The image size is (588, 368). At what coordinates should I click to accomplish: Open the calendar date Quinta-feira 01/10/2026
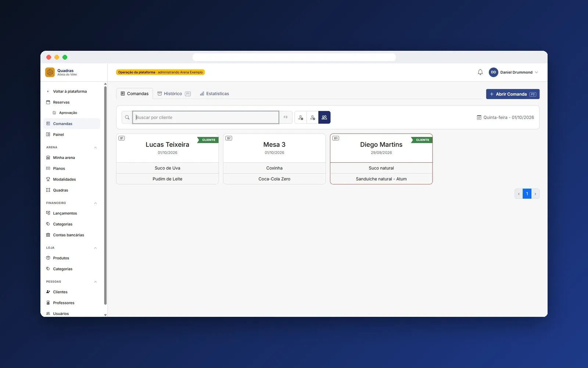click(x=505, y=117)
